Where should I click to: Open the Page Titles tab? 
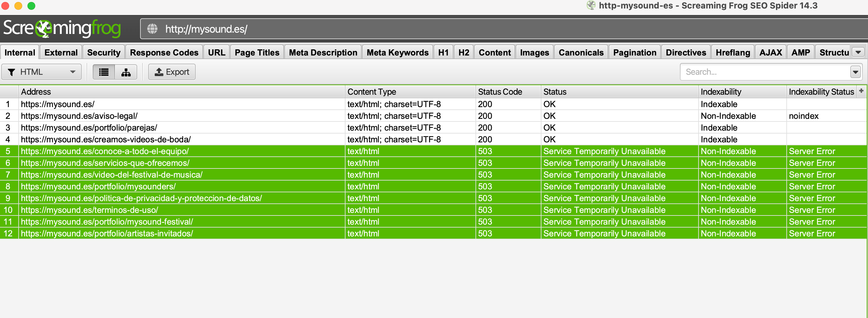(x=257, y=53)
